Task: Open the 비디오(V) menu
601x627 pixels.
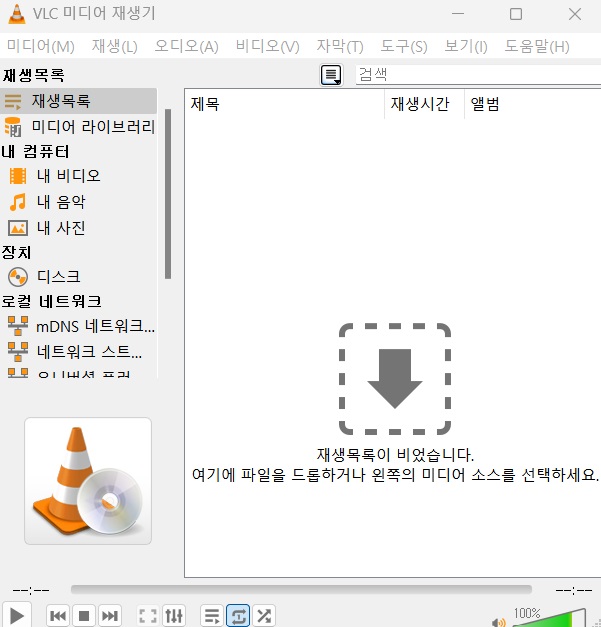Action: (x=268, y=46)
